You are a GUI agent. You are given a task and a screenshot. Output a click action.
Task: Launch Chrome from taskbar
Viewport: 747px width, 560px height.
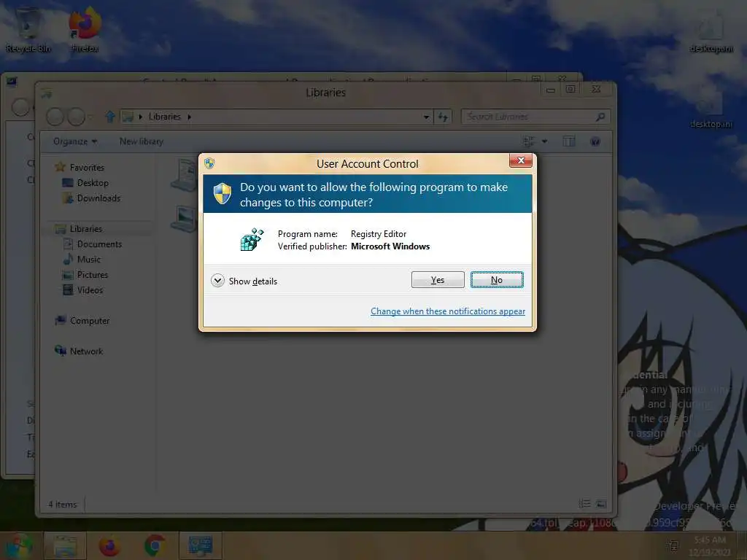point(155,545)
